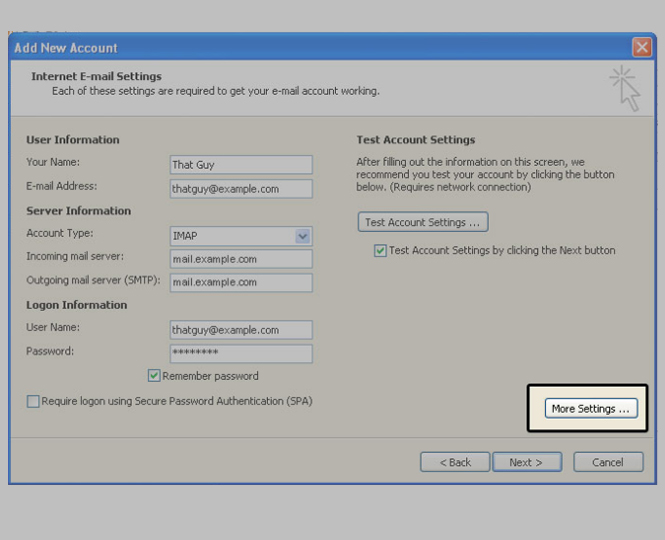Viewport: 665px width, 540px height.
Task: Open the Account Type dropdown arrow
Action: pos(303,236)
